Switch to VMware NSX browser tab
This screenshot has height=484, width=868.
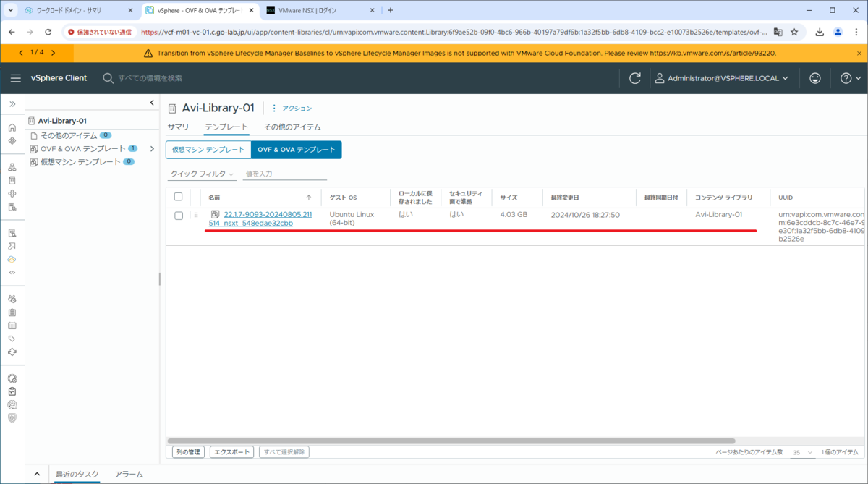pyautogui.click(x=320, y=10)
